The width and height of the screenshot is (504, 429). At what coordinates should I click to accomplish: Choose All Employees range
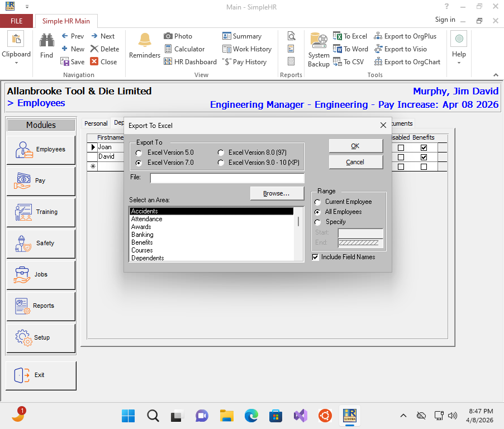click(317, 212)
